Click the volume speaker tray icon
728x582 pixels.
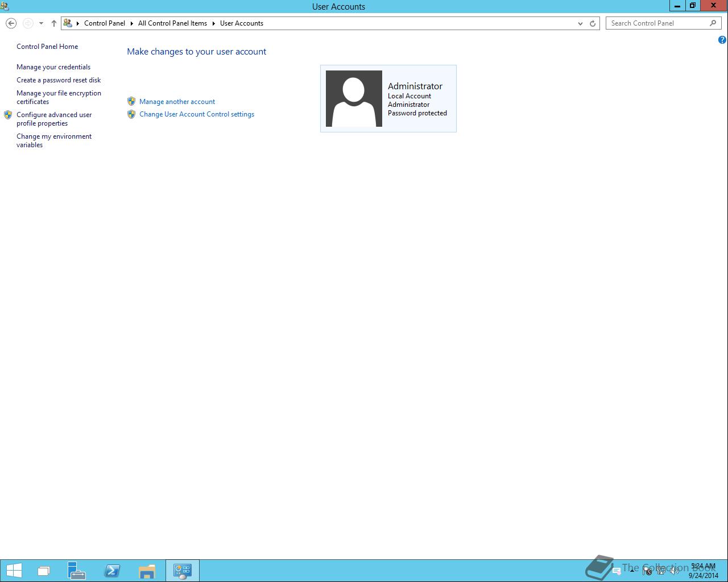pos(675,571)
